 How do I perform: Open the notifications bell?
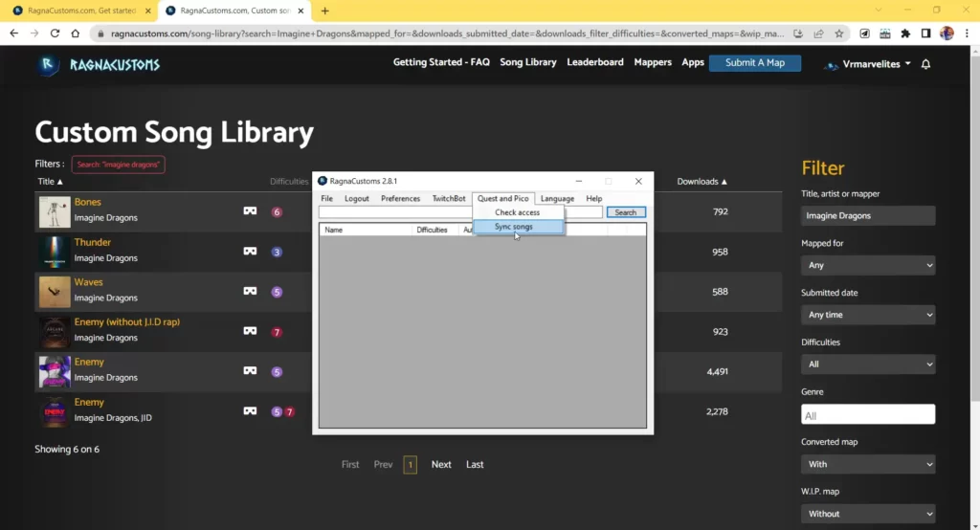[925, 64]
